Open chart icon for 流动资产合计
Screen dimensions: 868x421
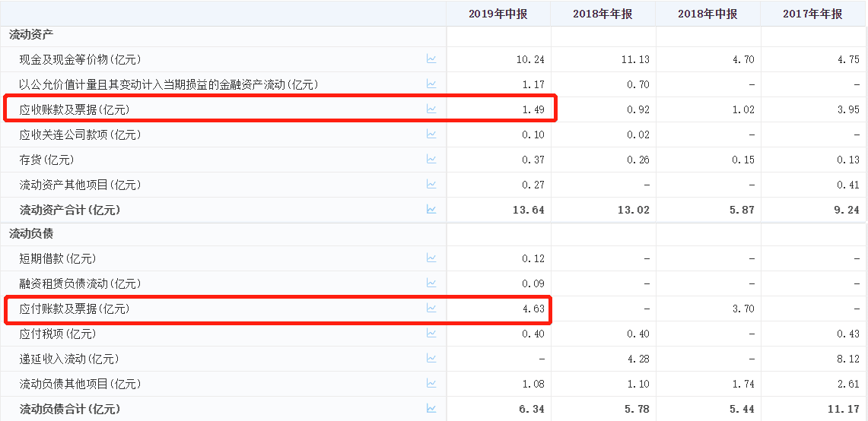coord(431,209)
